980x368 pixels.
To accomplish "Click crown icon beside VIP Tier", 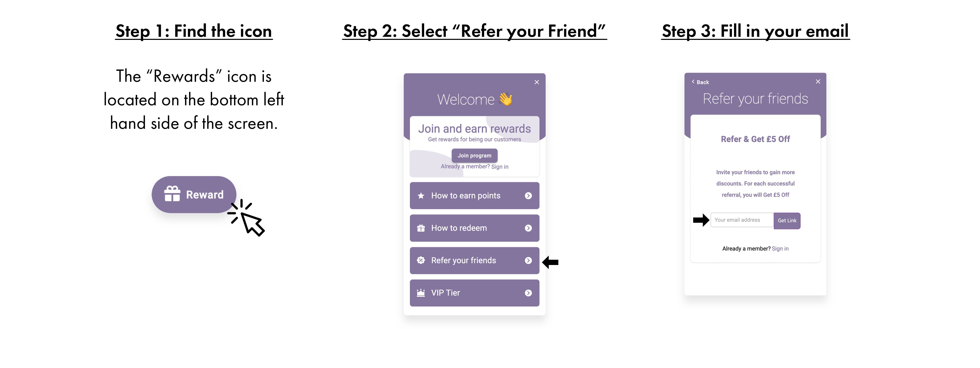I will coord(421,293).
